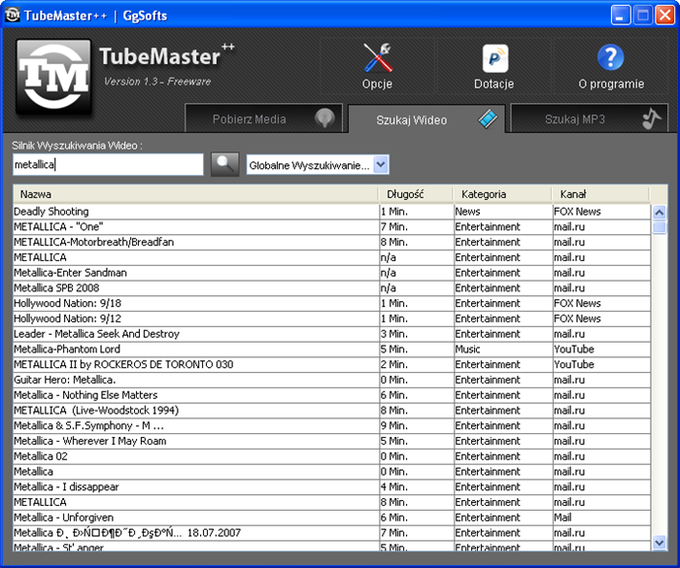The height and width of the screenshot is (568, 680).
Task: Sort by Kategoria column header
Action: click(503, 194)
